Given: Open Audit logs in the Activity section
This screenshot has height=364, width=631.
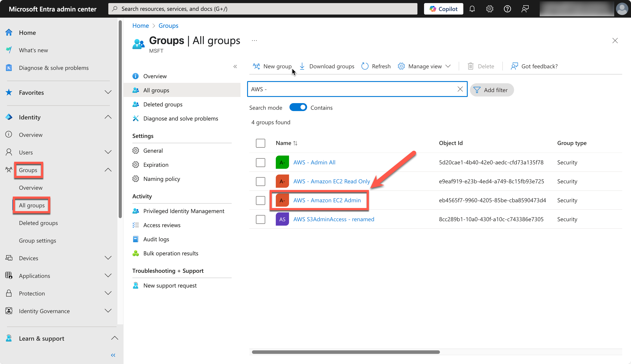Looking at the screenshot, I should [x=156, y=239].
